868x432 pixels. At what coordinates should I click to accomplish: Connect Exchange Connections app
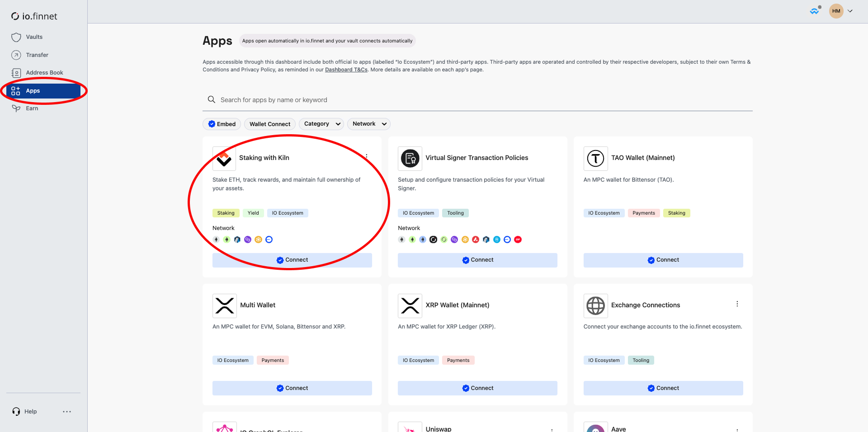[x=663, y=388]
